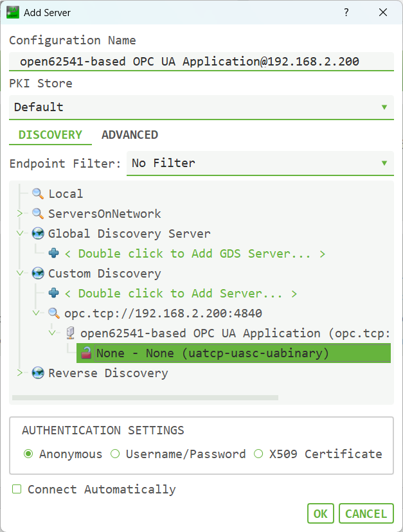Confirm with the OK button
403x532 pixels.
pyautogui.click(x=321, y=513)
